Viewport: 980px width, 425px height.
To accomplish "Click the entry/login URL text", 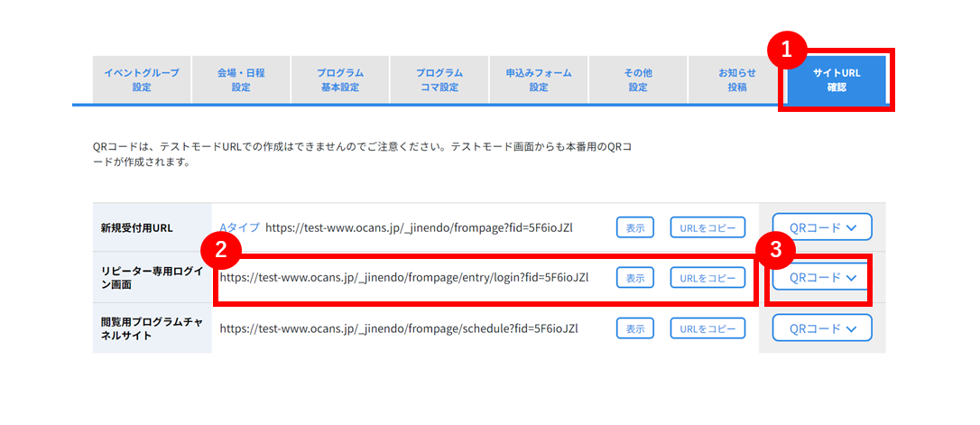I will coord(404,278).
